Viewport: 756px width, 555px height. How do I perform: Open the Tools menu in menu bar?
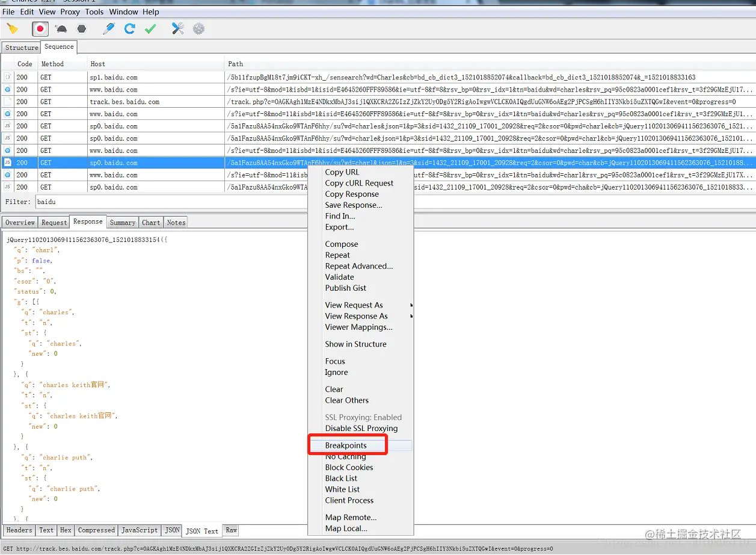click(x=94, y=11)
